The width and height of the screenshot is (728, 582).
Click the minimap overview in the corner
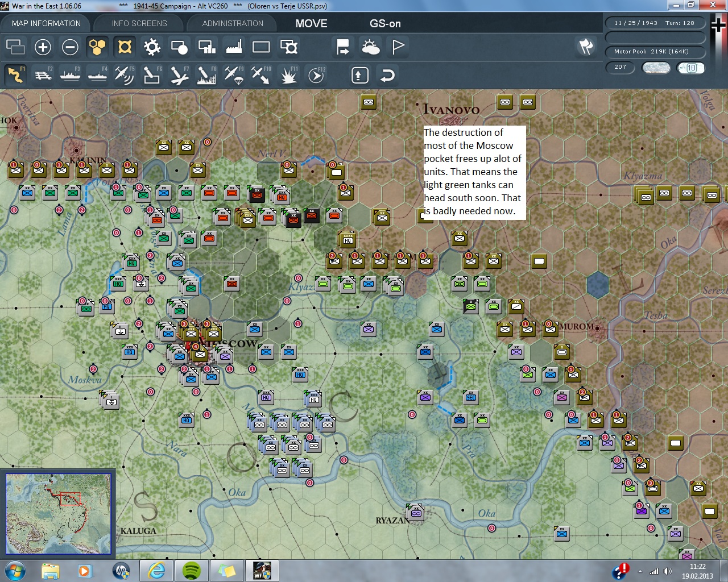(x=58, y=513)
